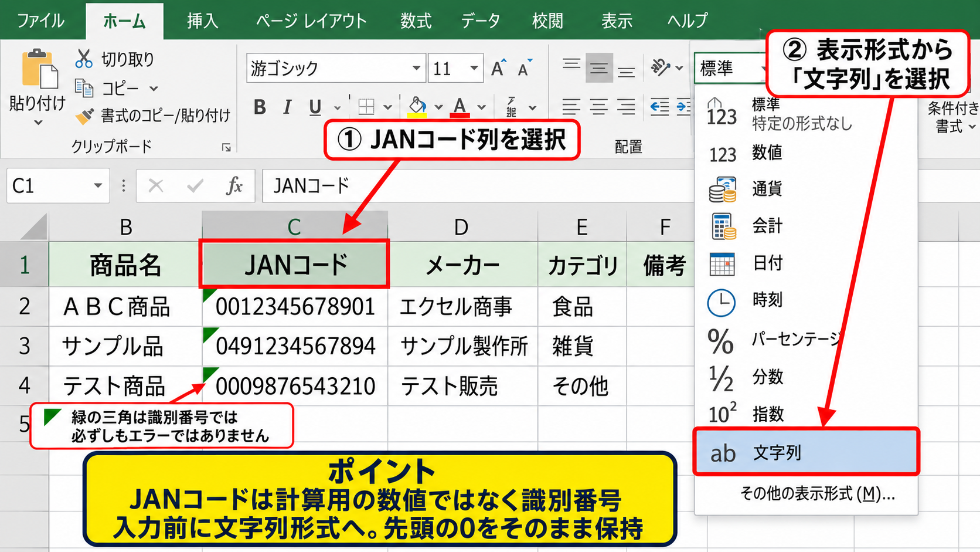Apply fill color with the paint bucket icon
The width and height of the screenshot is (980, 552).
[x=417, y=106]
